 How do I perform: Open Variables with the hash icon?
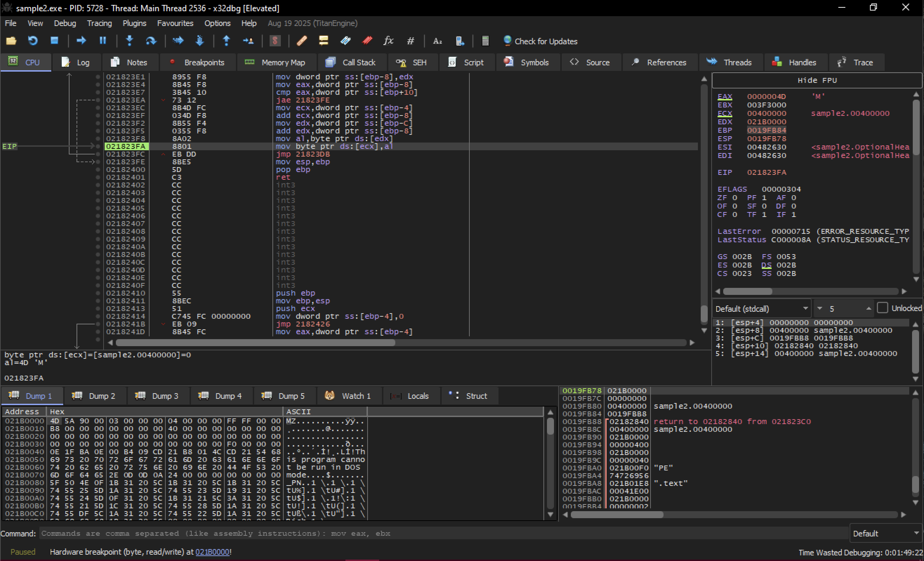(x=410, y=40)
